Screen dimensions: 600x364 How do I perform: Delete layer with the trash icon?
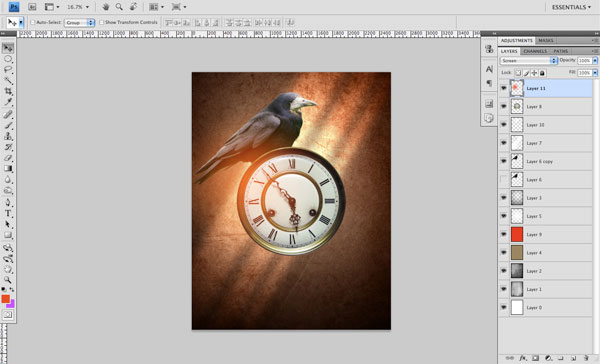point(586,358)
